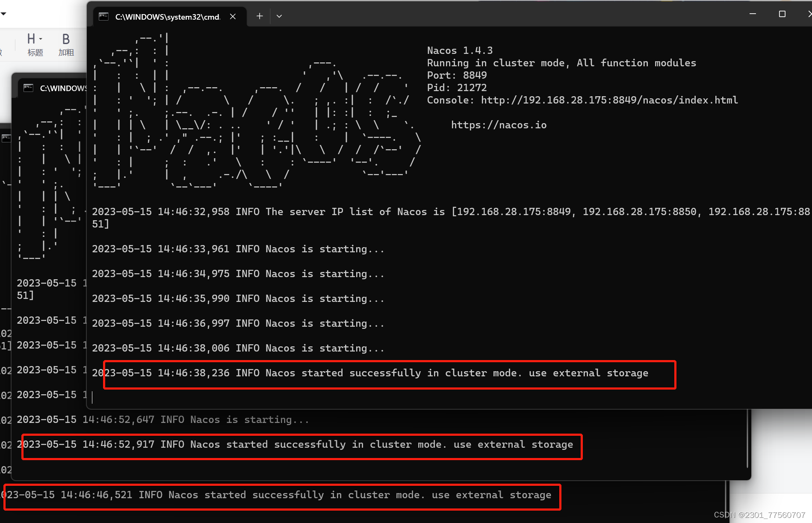Screen dimensions: 812x523
Task: Expand the terminal profile dropdown arrow
Action: [279, 16]
